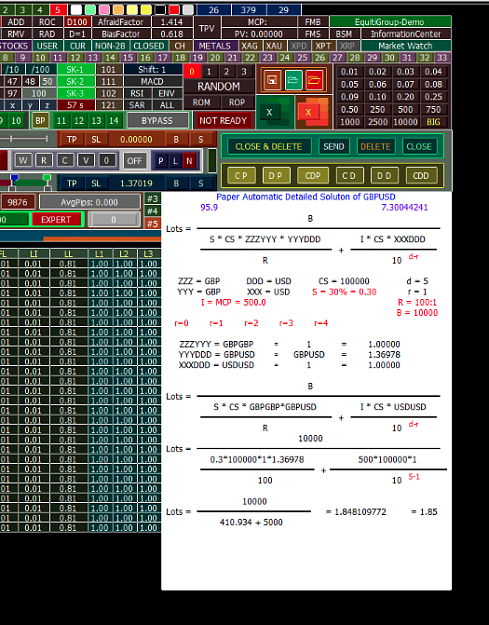Click the C P button

pyautogui.click(x=241, y=176)
